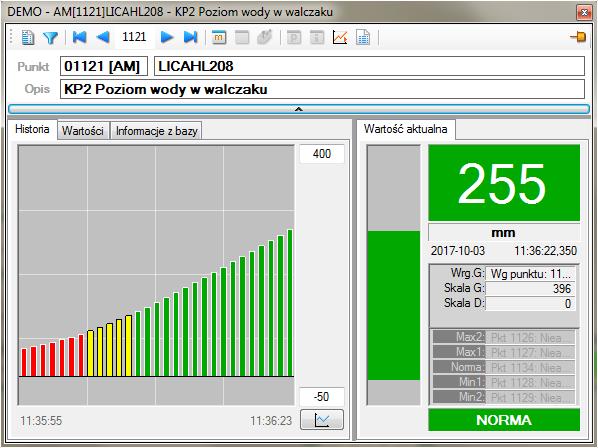This screenshot has width=598, height=448.
Task: Click the disabled blank window toolbar icon
Action: pyautogui.click(x=242, y=37)
